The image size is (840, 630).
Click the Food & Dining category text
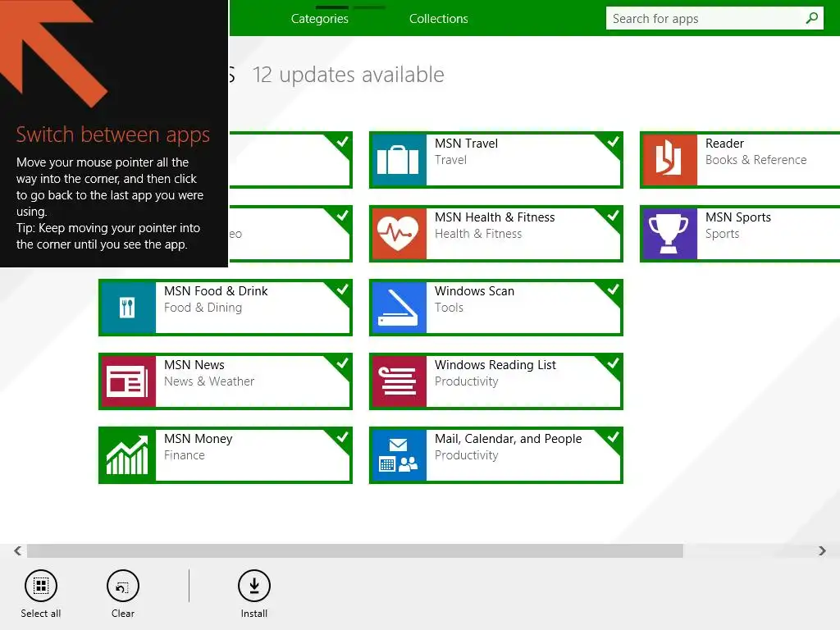203,308
